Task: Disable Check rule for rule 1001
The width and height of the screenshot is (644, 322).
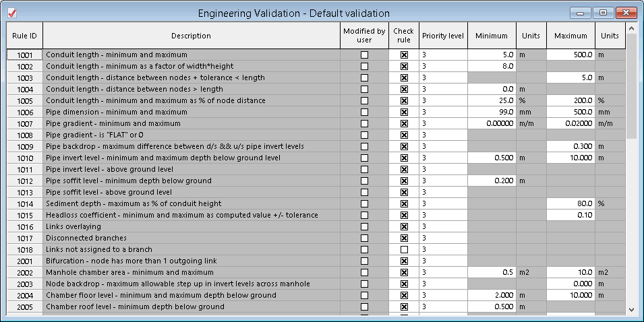Action: tap(404, 55)
